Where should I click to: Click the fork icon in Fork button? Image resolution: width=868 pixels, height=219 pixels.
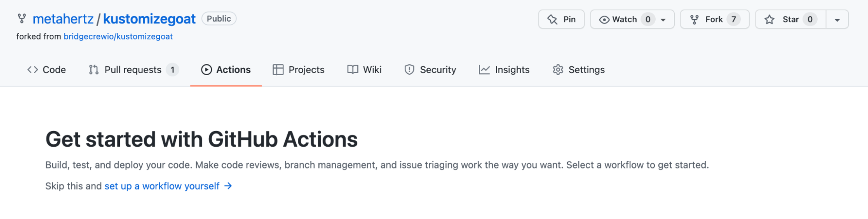694,20
